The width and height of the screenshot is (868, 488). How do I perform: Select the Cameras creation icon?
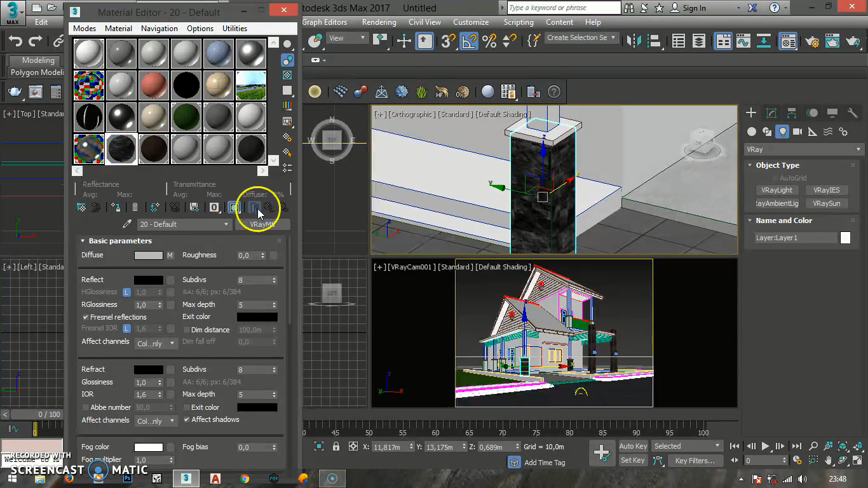click(799, 132)
